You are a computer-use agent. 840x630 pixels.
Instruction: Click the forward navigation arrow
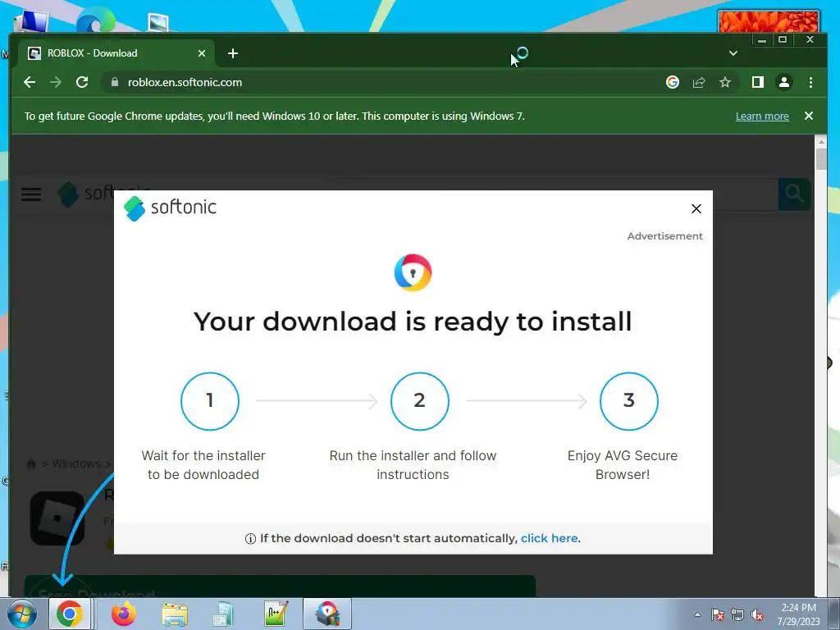[x=56, y=82]
